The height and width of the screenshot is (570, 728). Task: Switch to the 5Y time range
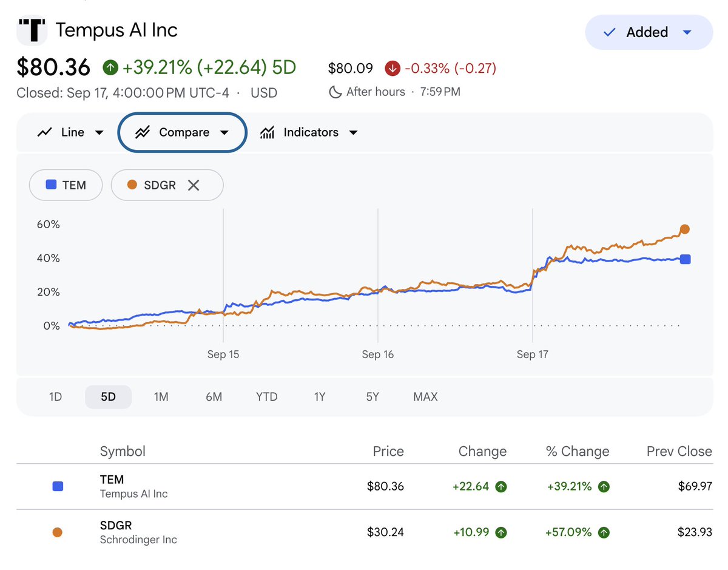(372, 397)
